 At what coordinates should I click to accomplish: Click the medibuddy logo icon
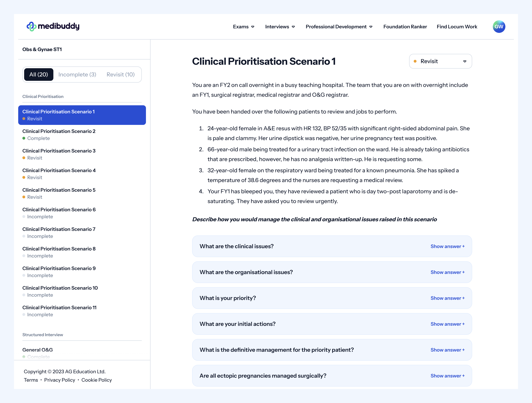pos(31,26)
